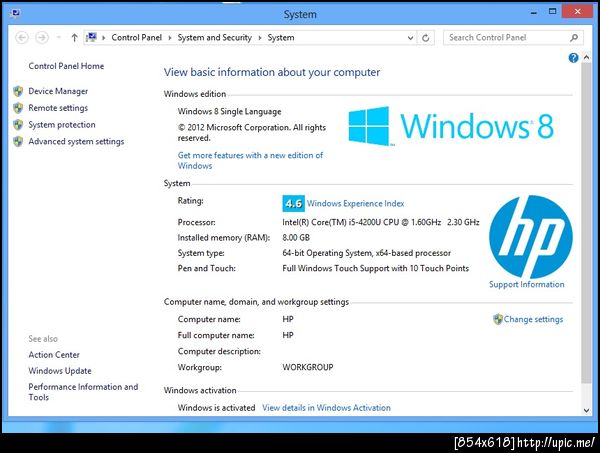Maximize the System window
The height and width of the screenshot is (453, 600).
(552, 11)
